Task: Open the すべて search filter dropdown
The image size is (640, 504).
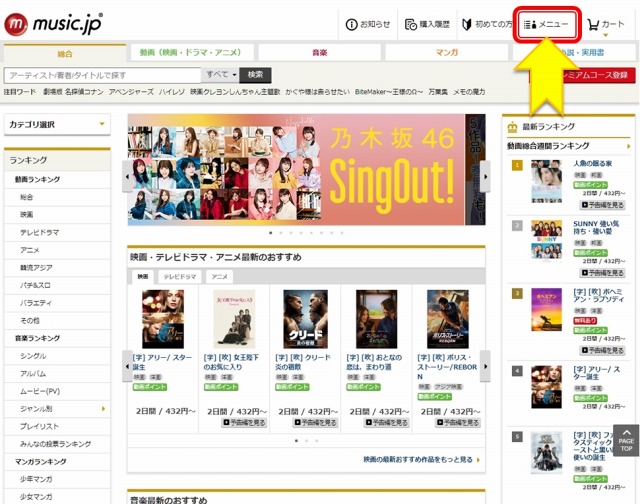Action: point(221,75)
